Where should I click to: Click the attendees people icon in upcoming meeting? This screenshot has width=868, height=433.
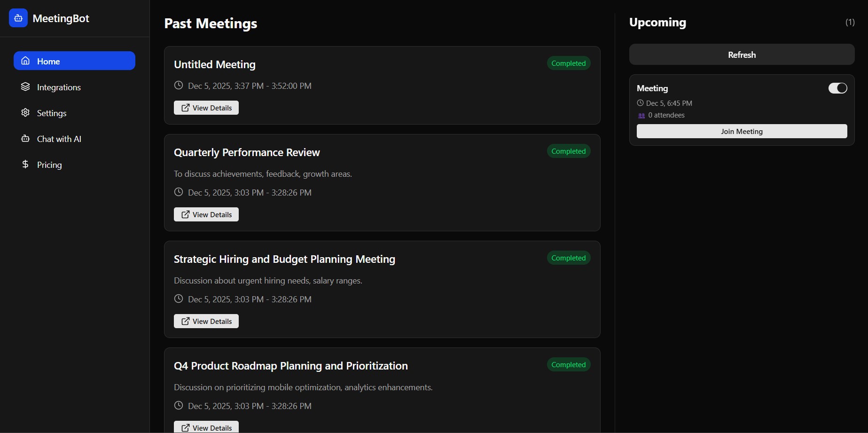(x=641, y=116)
